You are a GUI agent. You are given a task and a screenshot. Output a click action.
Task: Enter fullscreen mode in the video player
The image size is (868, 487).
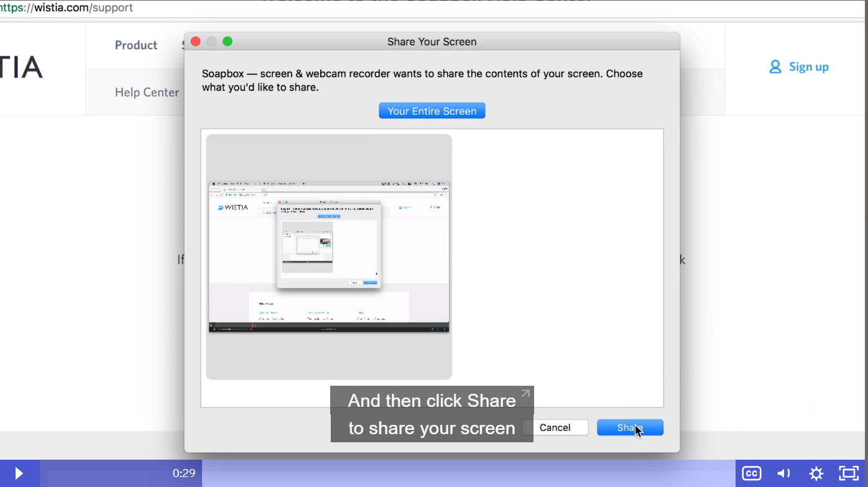click(x=849, y=473)
